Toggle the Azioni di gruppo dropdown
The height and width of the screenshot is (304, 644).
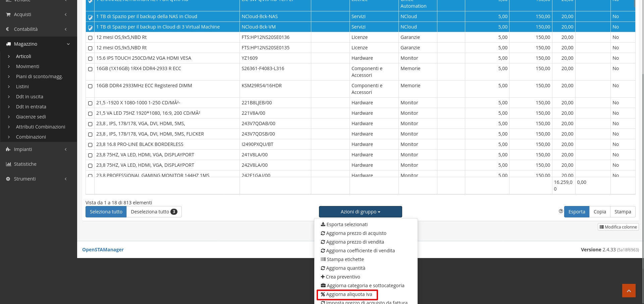360,212
